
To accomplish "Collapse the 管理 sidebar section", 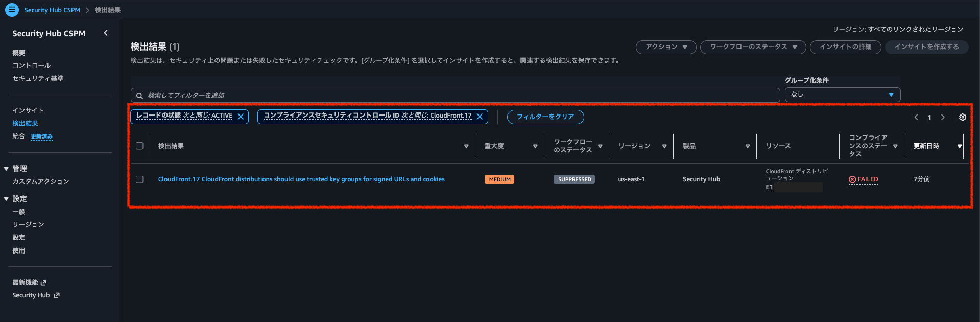I will [6, 169].
